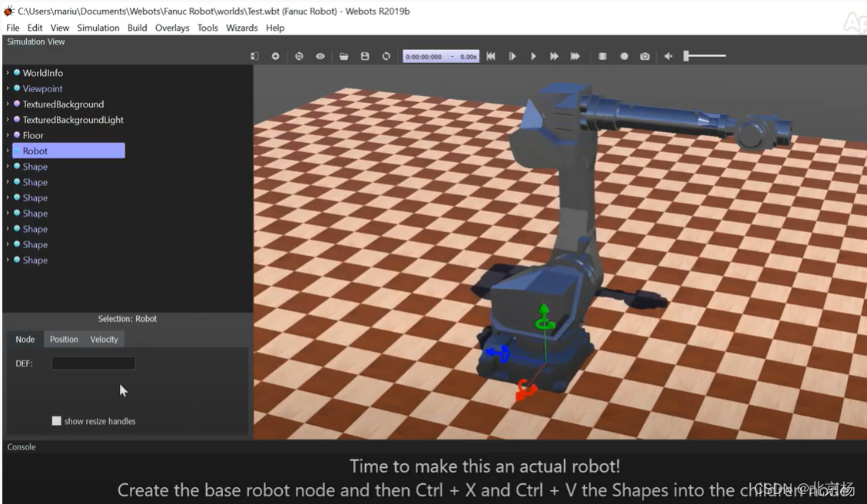Click the Simulation View panel title
This screenshot has height=504, width=867.
[36, 42]
